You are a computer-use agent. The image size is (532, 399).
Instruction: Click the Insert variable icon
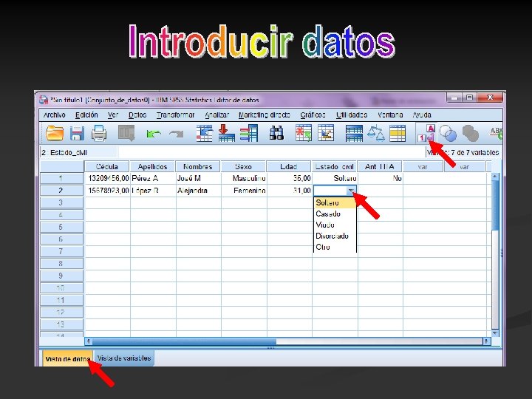[x=326, y=133]
